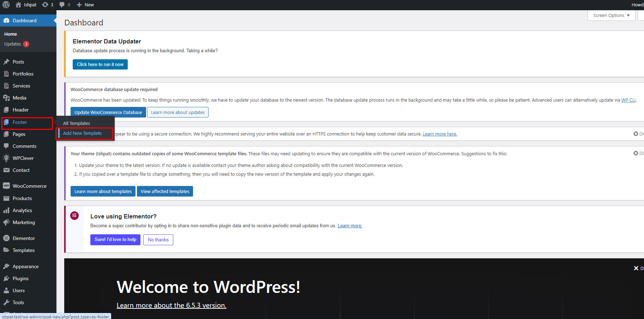This screenshot has height=319, width=644.
Task: Click the Posts pushpin icon
Action: [6, 62]
